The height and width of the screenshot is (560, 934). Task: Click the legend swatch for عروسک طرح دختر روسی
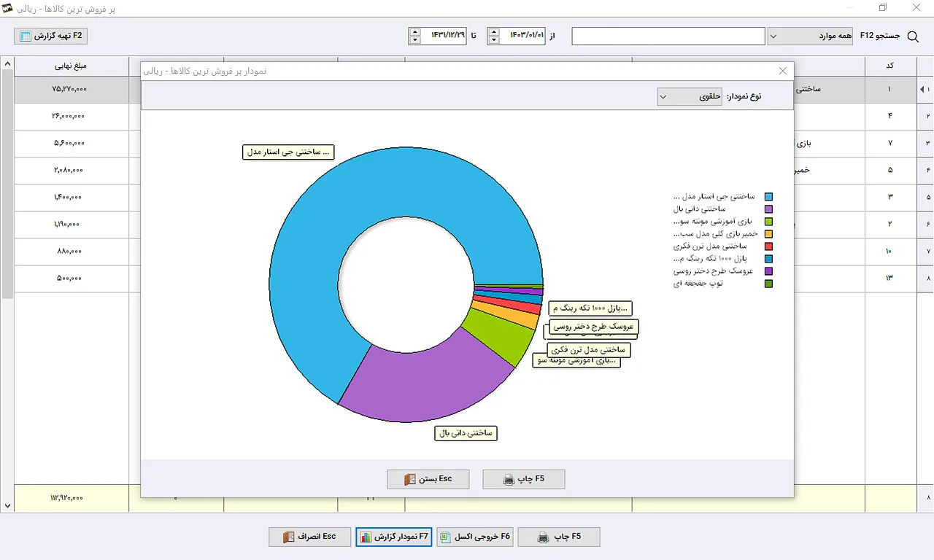768,271
